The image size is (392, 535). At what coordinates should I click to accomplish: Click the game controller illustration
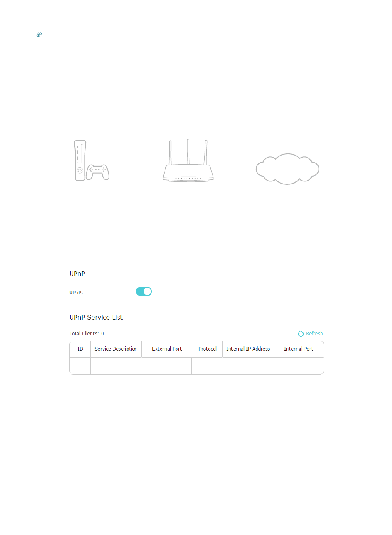click(98, 172)
